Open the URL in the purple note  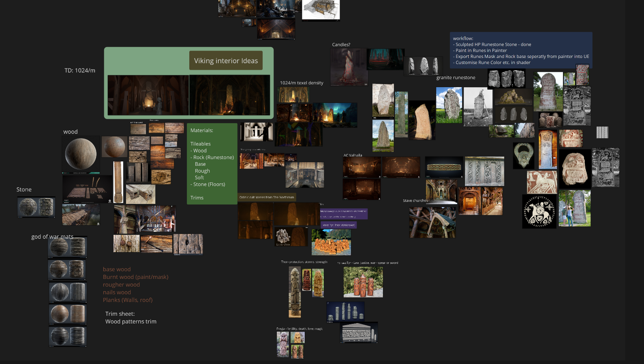click(x=343, y=211)
